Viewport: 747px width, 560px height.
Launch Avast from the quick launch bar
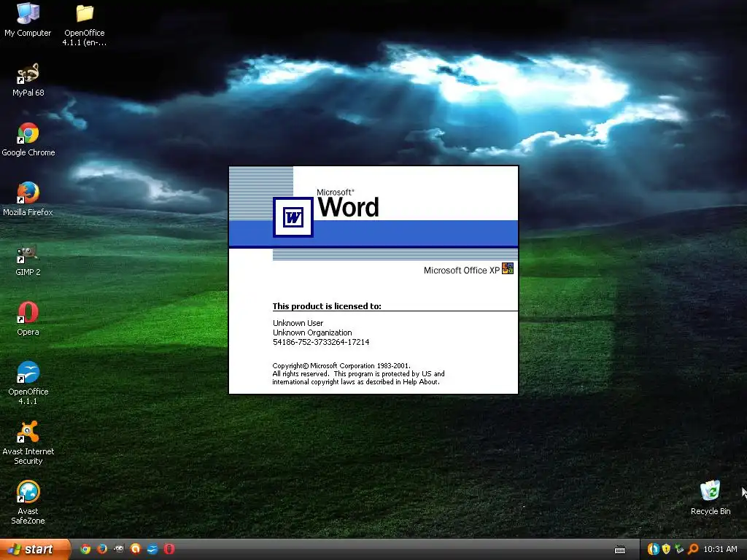(x=136, y=549)
